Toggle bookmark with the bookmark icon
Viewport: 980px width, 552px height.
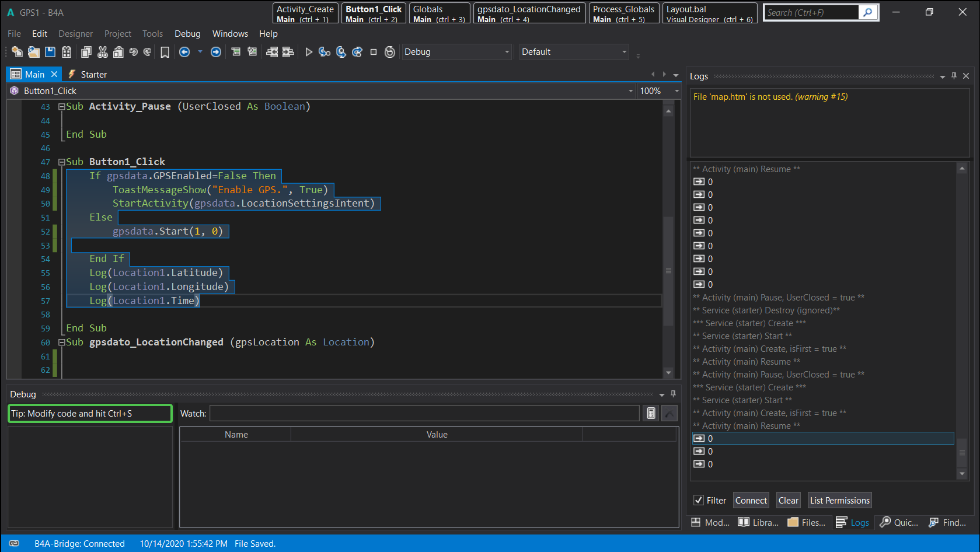tap(165, 53)
